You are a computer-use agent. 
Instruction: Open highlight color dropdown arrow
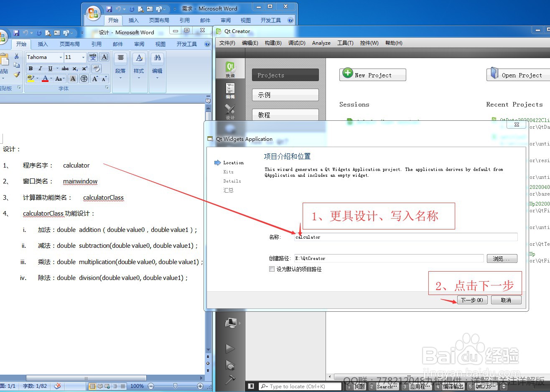coord(37,79)
